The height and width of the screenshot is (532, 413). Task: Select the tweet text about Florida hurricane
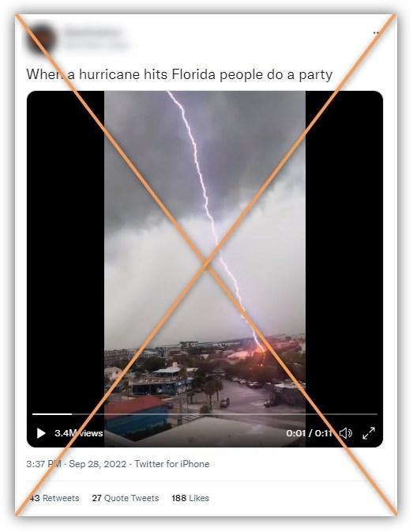(x=179, y=74)
